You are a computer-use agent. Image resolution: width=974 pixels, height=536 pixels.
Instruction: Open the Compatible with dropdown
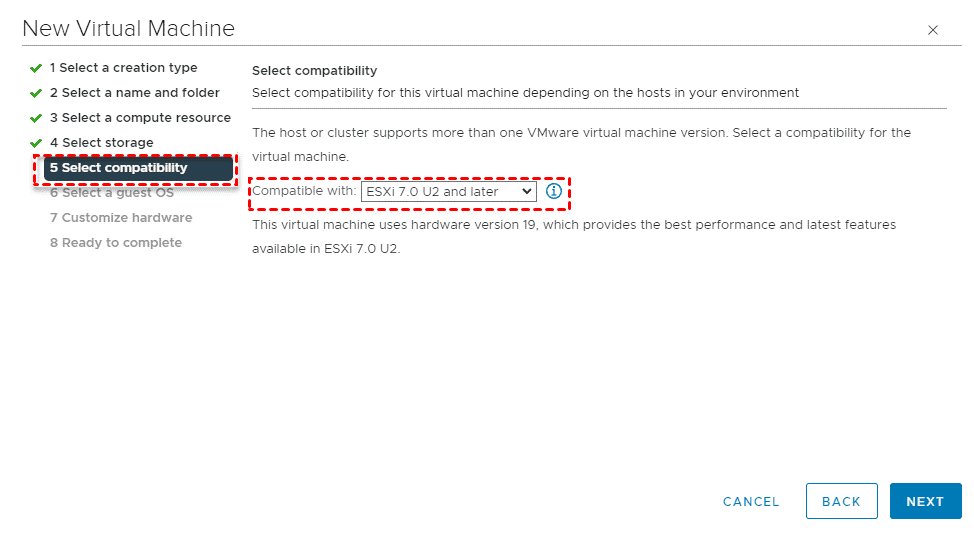tap(449, 191)
